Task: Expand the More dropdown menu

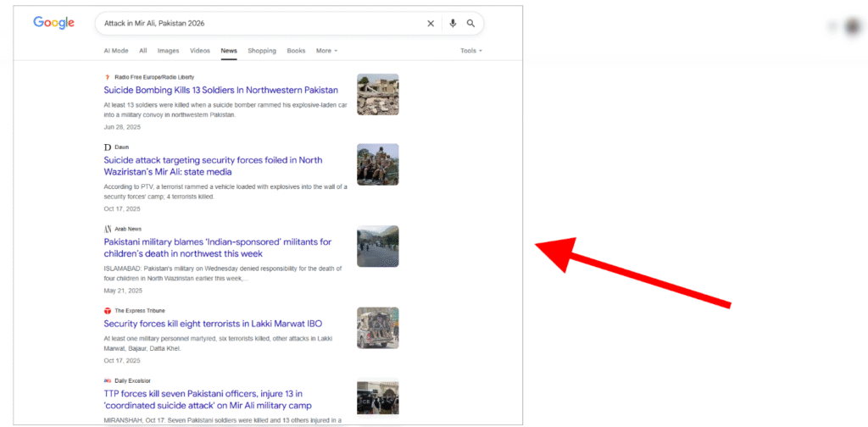Action: pos(326,51)
